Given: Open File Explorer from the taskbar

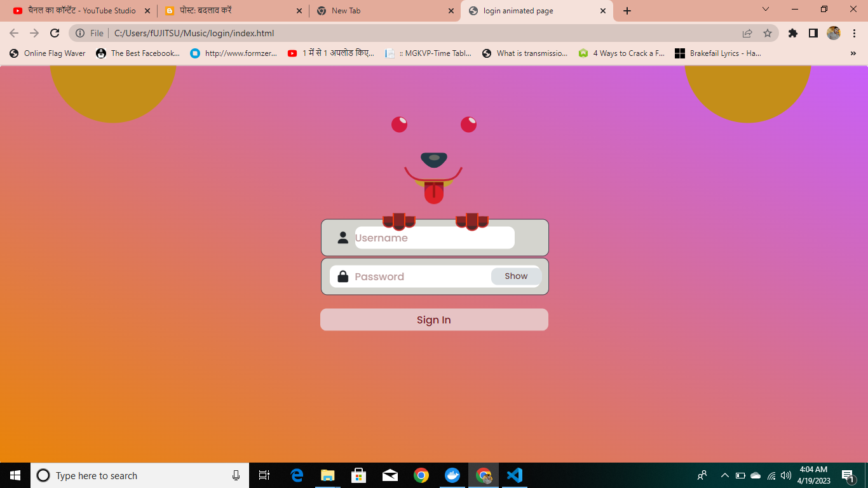Looking at the screenshot, I should point(328,475).
